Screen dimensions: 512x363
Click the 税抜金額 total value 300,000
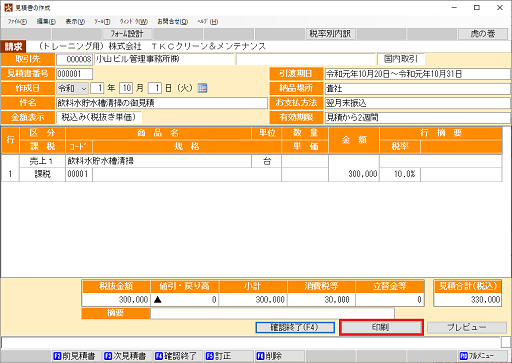(x=116, y=300)
